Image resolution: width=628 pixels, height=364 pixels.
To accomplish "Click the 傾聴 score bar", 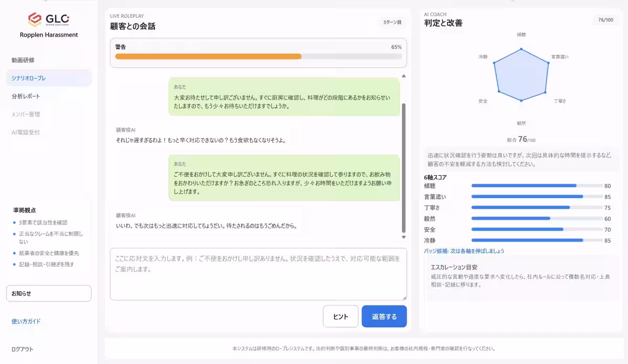I will click(537, 186).
